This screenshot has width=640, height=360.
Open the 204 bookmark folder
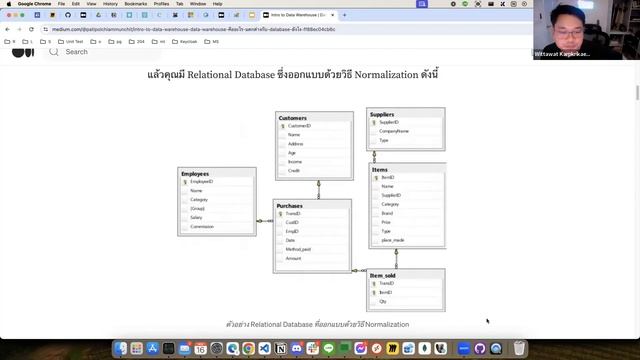[137, 42]
